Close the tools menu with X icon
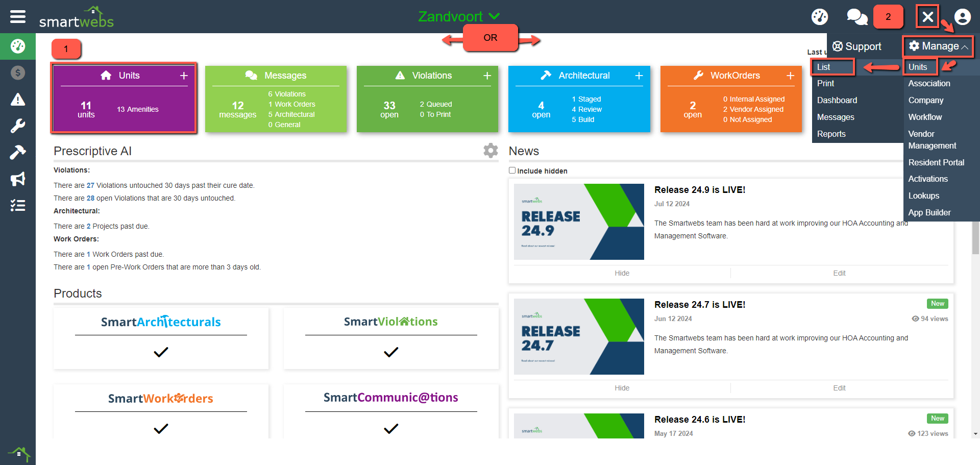Viewport: 980px width, 465px height. pyautogui.click(x=928, y=17)
